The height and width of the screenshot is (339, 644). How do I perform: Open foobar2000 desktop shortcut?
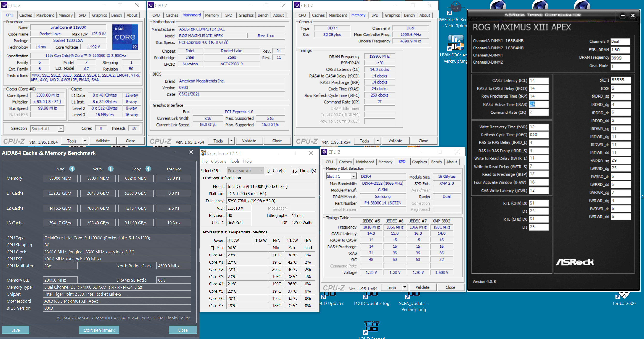tap(624, 299)
